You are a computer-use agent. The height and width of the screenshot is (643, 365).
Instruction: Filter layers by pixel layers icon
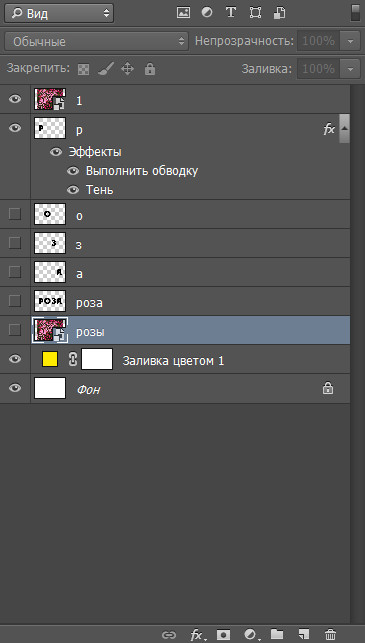click(183, 13)
